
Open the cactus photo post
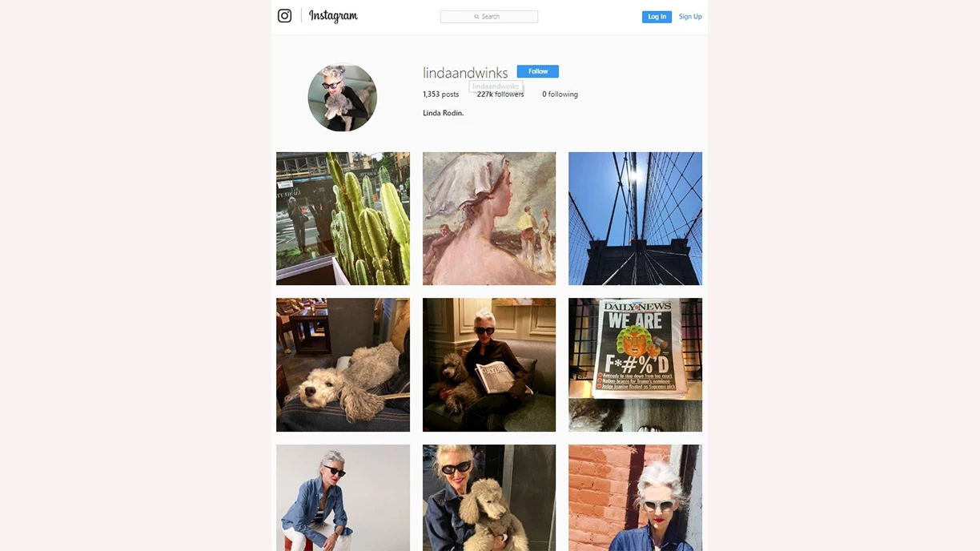tap(343, 219)
